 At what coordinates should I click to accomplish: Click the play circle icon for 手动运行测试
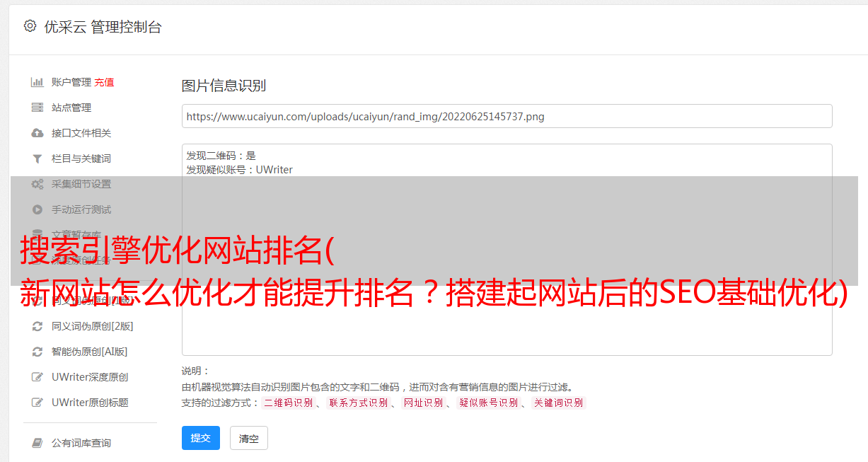coord(37,209)
